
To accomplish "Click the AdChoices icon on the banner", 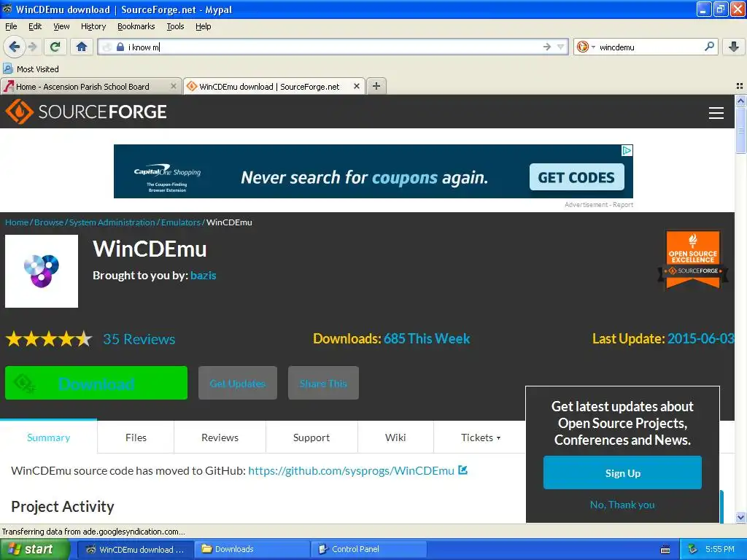I will 627,150.
